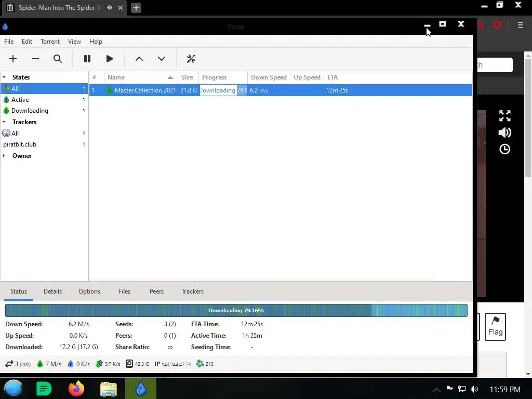Collapse the States tree section
Viewport: 532px width, 399px height.
click(x=4, y=77)
